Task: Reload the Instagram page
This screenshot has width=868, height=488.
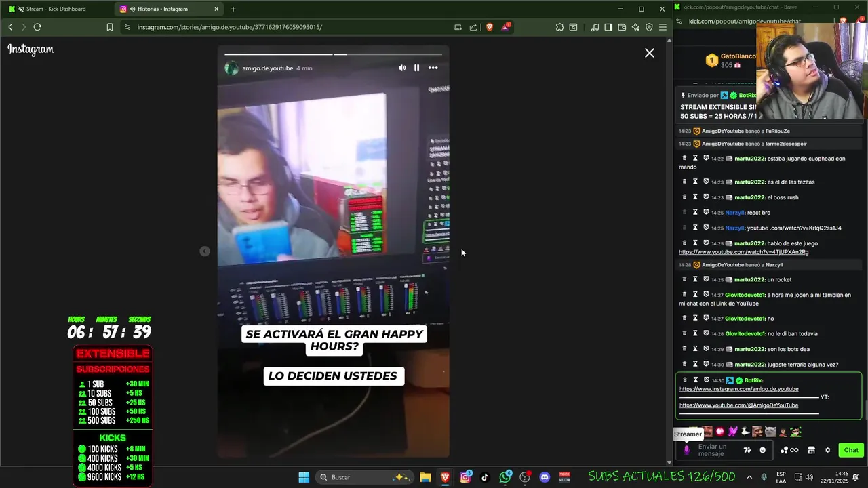Action: pos(37,27)
